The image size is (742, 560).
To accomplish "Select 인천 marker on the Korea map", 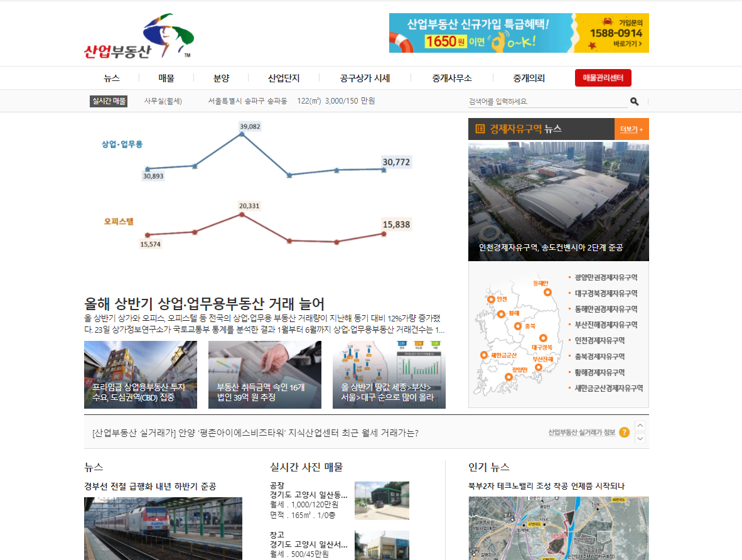I will point(490,299).
